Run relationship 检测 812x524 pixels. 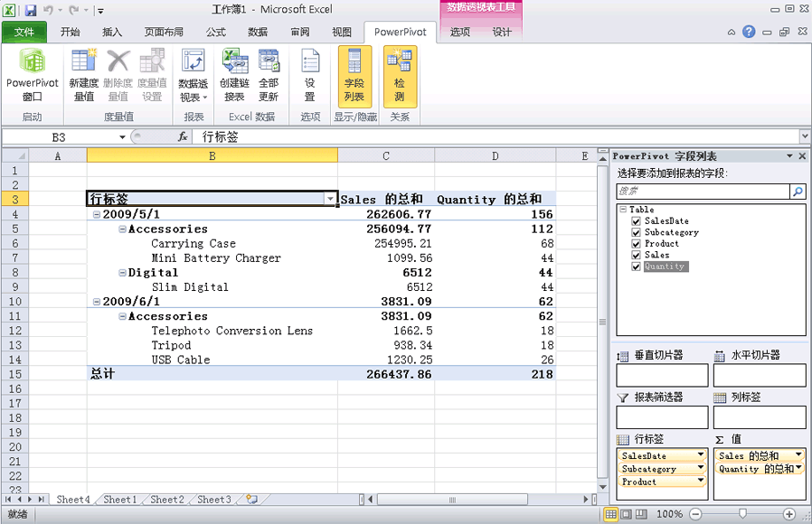[400, 77]
